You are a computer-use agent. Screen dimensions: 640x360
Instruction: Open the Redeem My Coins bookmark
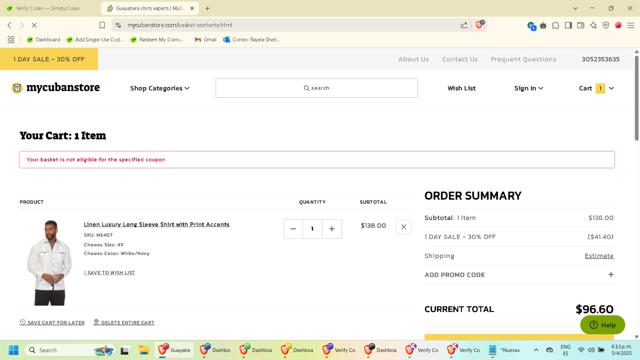[157, 40]
